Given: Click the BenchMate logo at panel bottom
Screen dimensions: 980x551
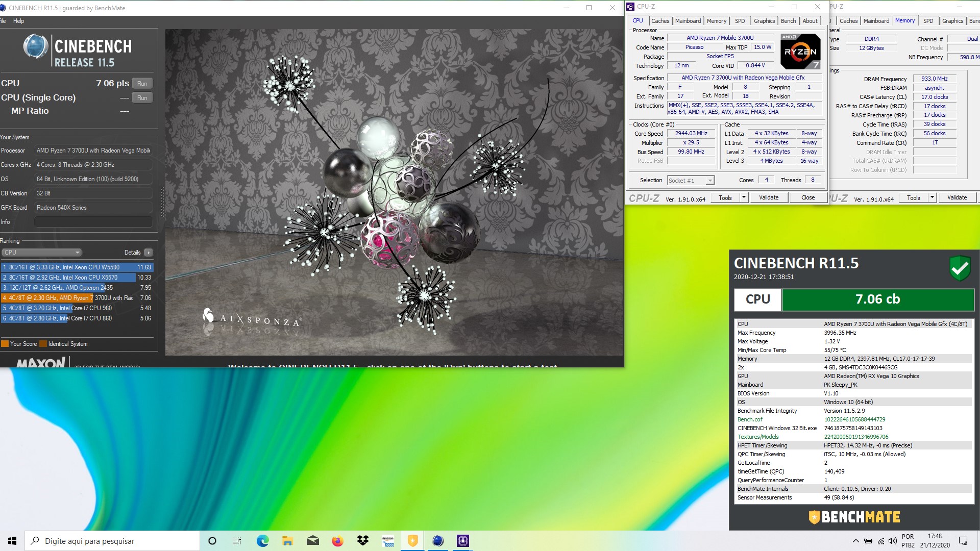Looking at the screenshot, I should (854, 517).
